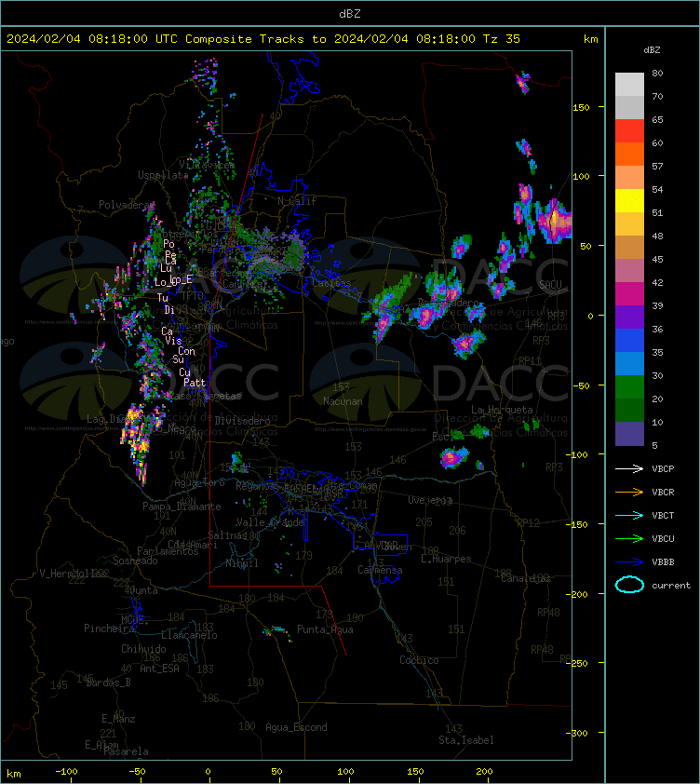Click the VBCR legend label
This screenshot has height=784, width=700.
click(x=663, y=492)
